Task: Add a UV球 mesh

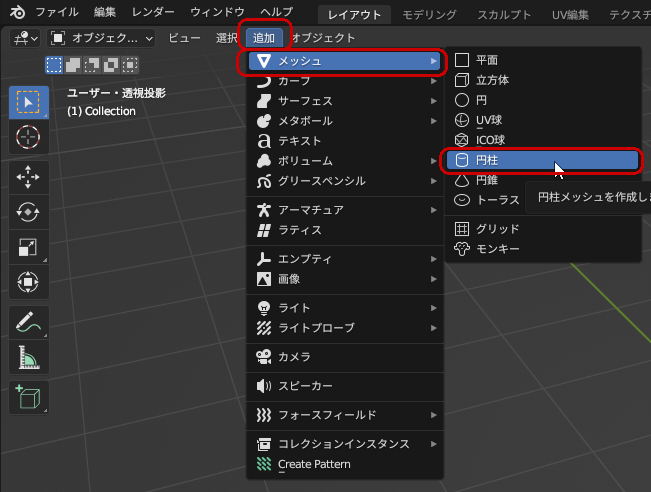Action: [x=543, y=120]
